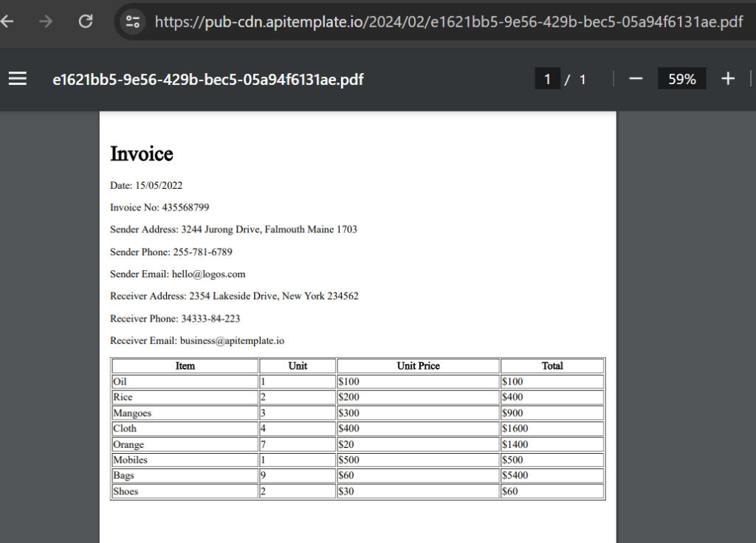Click the PDF filename title in toolbar
This screenshot has width=756, height=543.
tap(207, 80)
